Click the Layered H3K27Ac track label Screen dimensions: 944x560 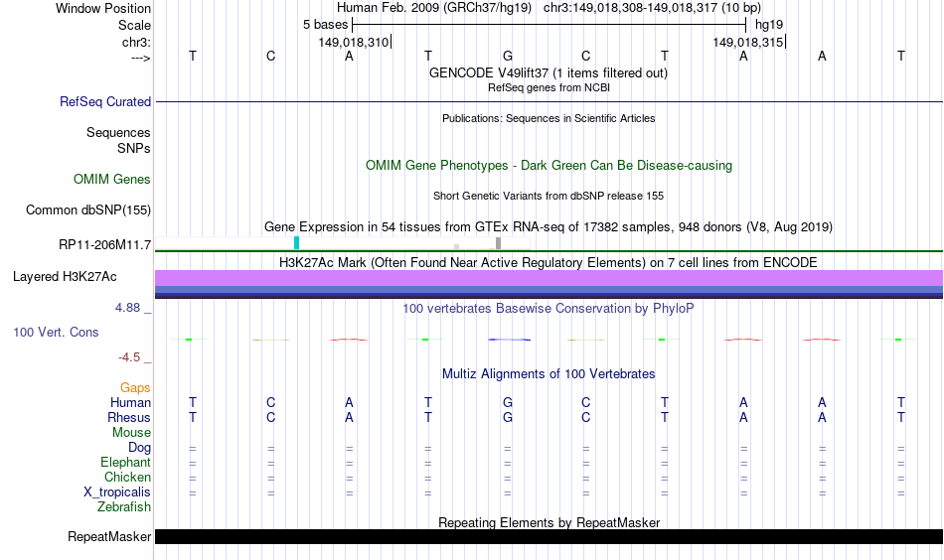(65, 277)
